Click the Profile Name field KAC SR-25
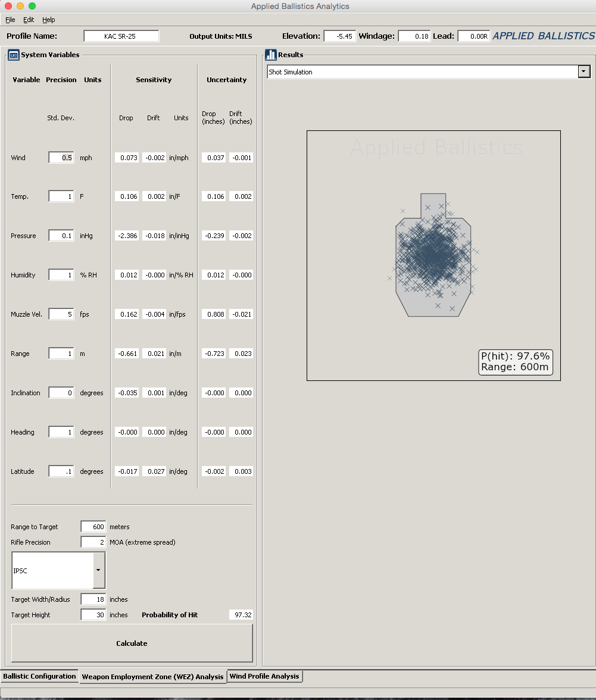This screenshot has width=596, height=700. coord(121,36)
